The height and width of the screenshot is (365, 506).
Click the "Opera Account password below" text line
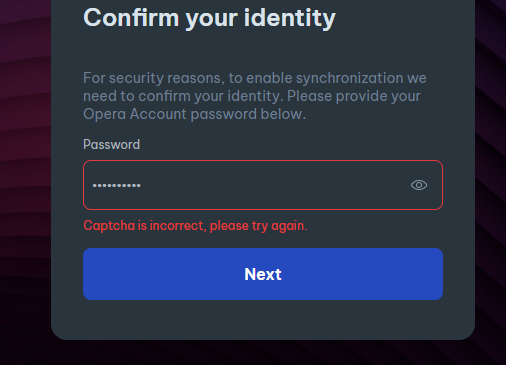point(194,114)
